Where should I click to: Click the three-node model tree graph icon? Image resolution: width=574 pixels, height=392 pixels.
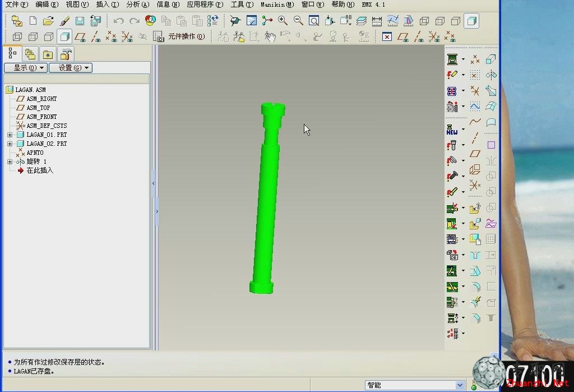point(267,21)
